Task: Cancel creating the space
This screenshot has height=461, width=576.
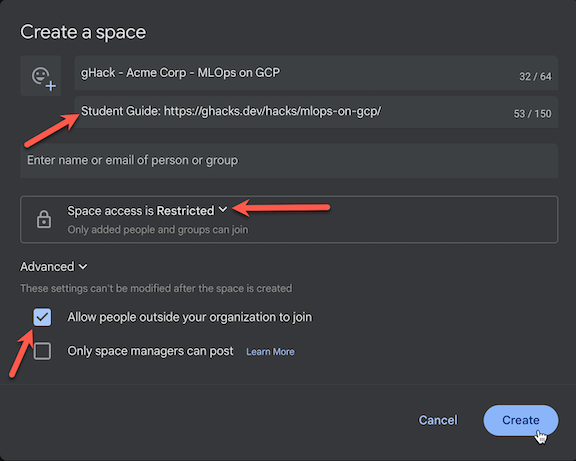Action: point(438,420)
